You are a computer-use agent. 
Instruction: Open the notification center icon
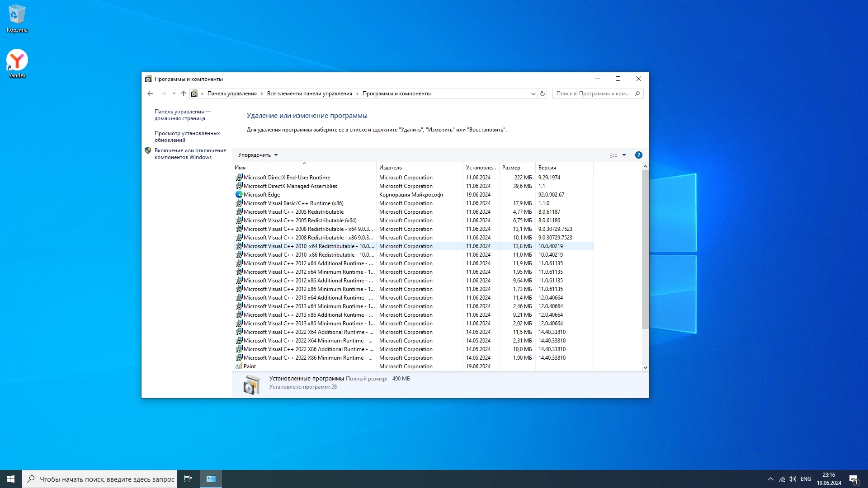click(854, 479)
